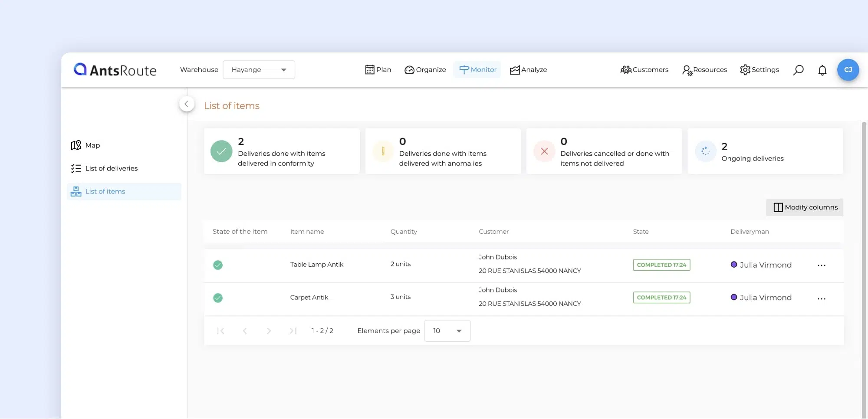
Task: Click green status check for Table Lamp Antik
Action: 218,265
